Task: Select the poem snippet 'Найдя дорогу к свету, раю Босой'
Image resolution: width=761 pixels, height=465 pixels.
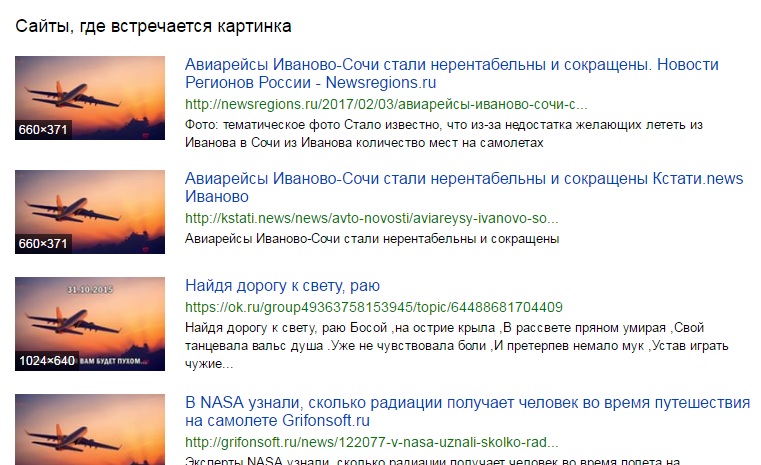Action: coord(457,346)
